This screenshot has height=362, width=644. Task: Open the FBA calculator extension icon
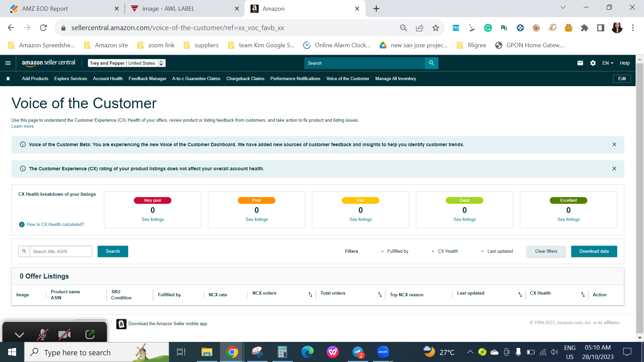[x=456, y=28]
